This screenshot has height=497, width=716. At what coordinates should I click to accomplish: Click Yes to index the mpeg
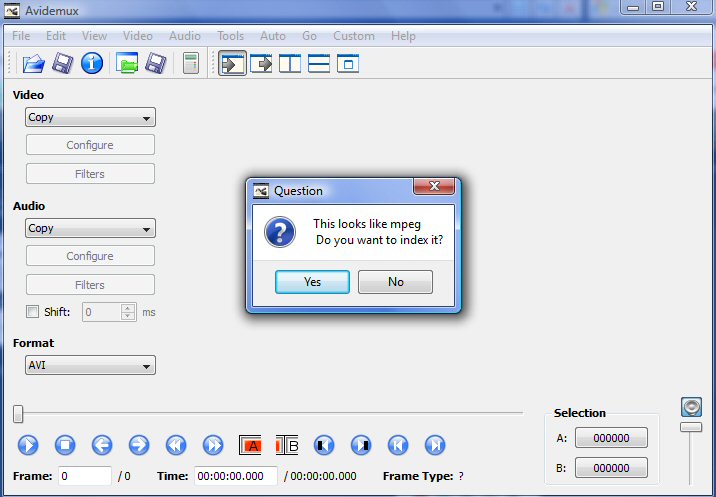tap(312, 282)
